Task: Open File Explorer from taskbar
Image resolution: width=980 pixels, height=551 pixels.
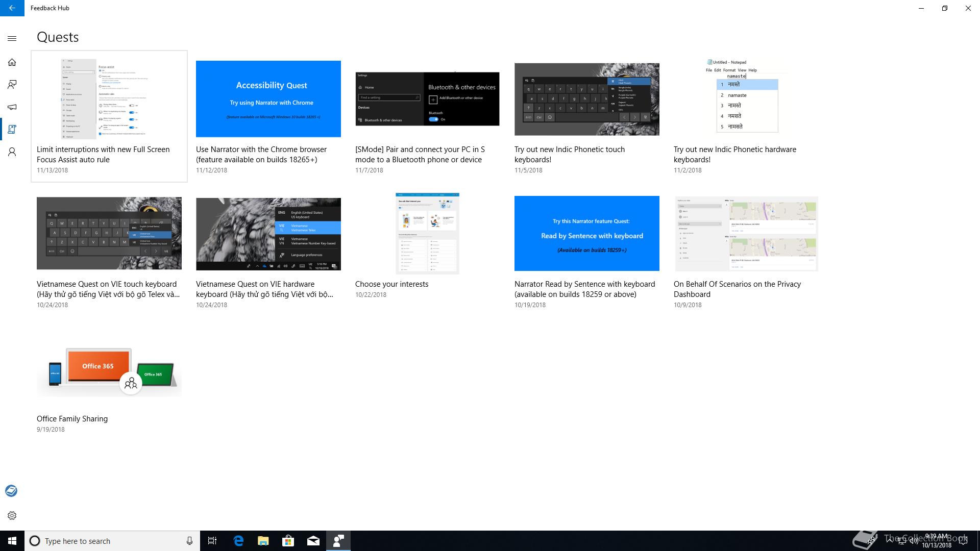Action: coord(263,541)
